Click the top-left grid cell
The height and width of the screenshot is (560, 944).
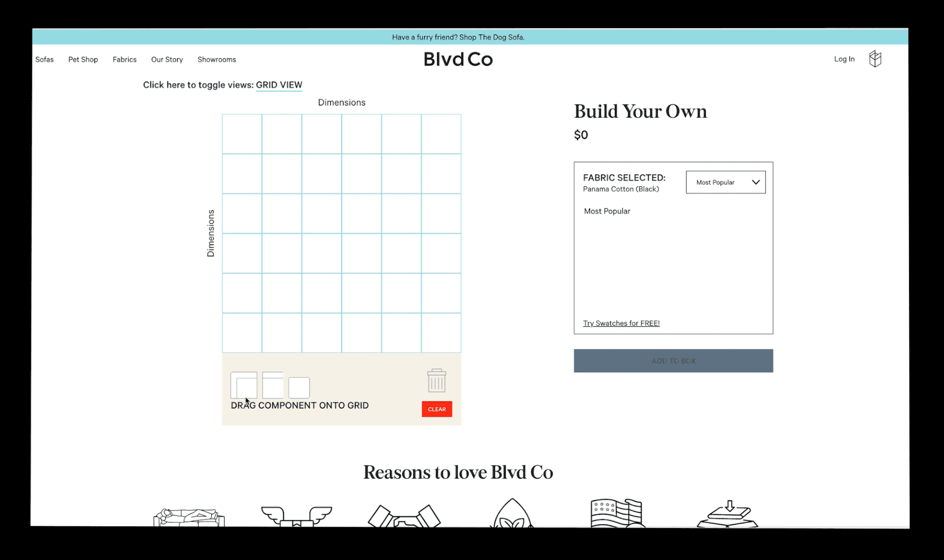242,134
